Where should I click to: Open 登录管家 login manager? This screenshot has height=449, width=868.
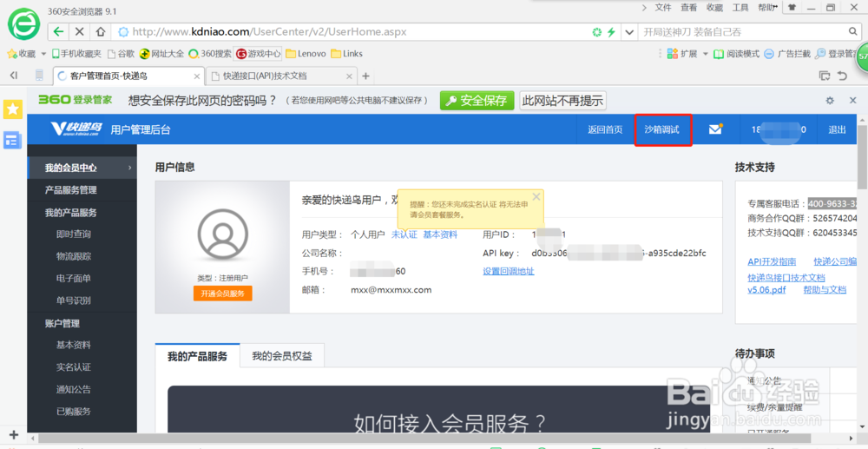836,54
